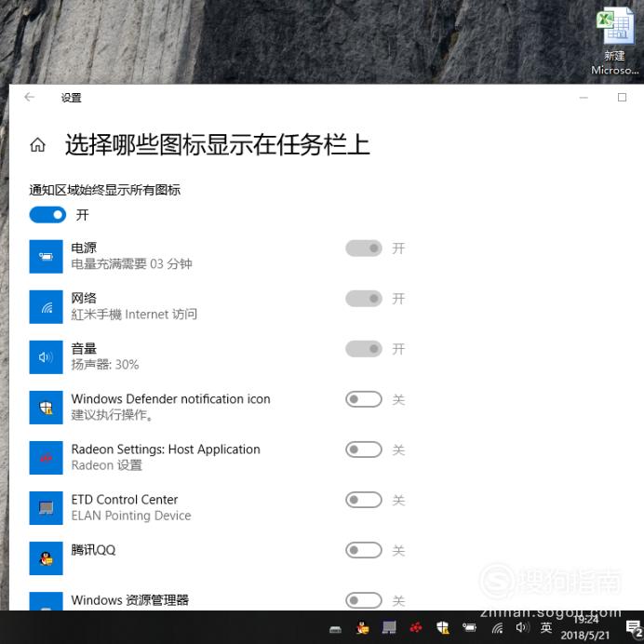
Task: Enable Windows Defender notification icon switch
Action: pos(364,399)
